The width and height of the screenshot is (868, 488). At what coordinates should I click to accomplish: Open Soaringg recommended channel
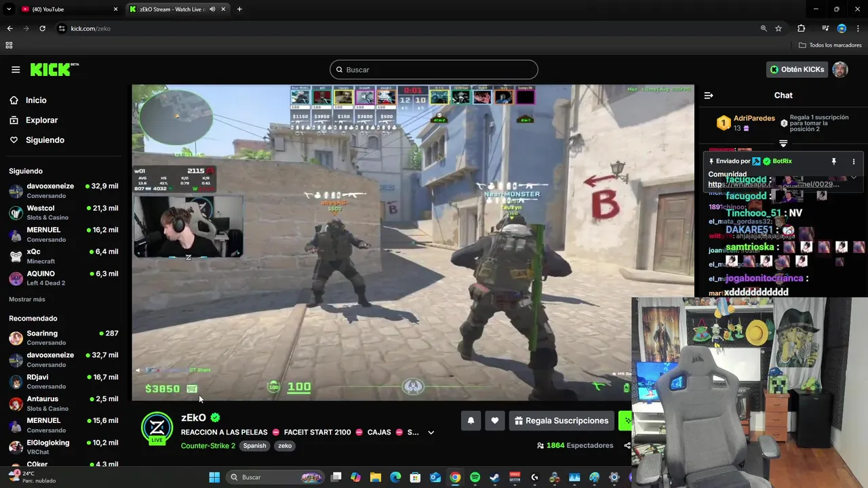point(64,338)
